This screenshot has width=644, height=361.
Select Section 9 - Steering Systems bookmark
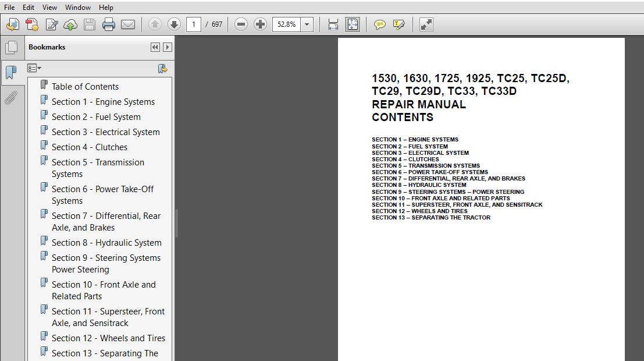[106, 264]
